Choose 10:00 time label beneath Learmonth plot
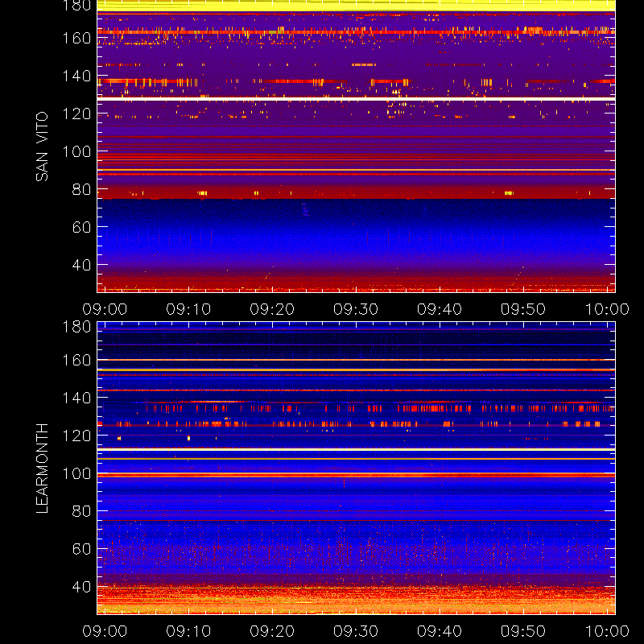This screenshot has height=644, width=644. (x=607, y=631)
